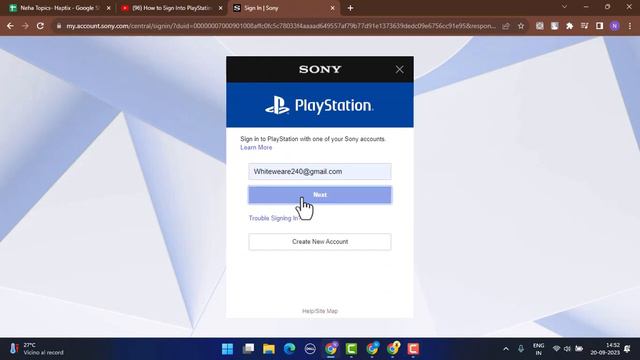Open the Wi-Fi network tray icon
Screen dimensions: 640x360
[x=556, y=349]
